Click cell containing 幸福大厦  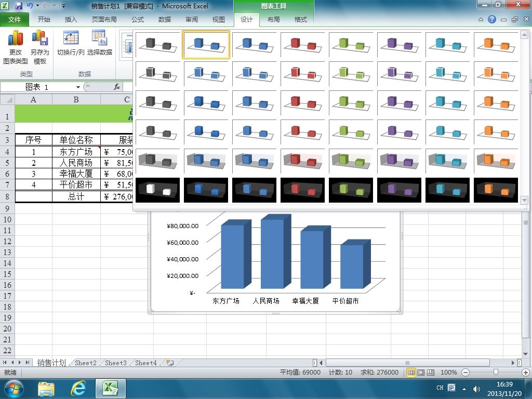point(76,174)
